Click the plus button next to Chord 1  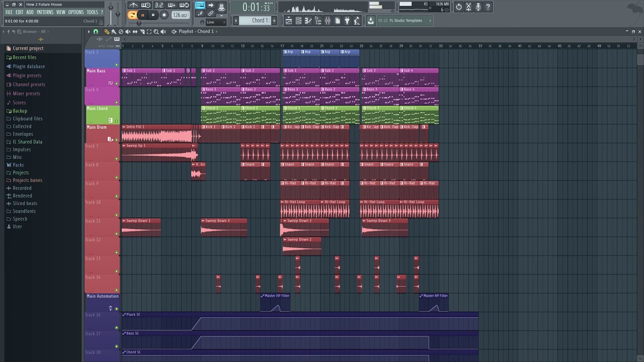[x=274, y=21]
